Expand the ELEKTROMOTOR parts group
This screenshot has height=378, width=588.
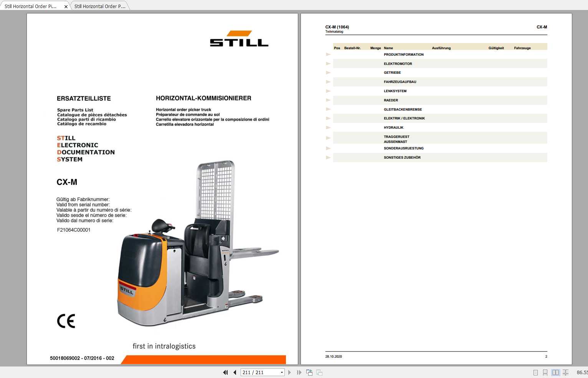coord(328,63)
